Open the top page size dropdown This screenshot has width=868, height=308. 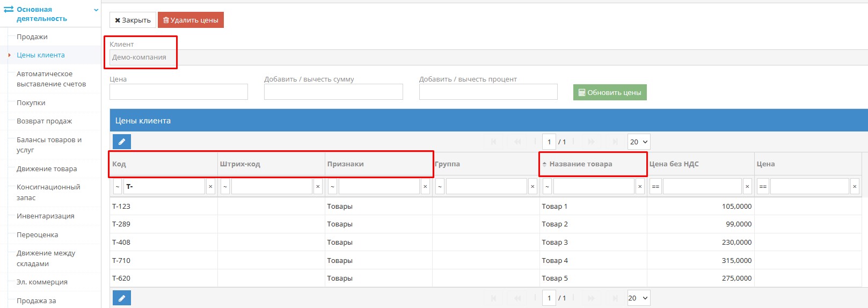click(638, 142)
